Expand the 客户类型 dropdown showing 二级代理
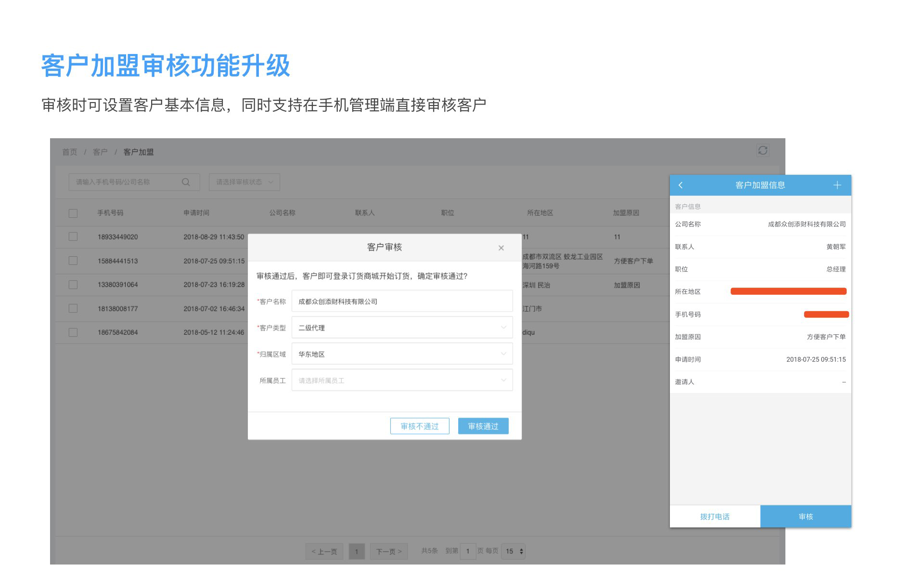Image resolution: width=924 pixels, height=578 pixels. (x=402, y=328)
